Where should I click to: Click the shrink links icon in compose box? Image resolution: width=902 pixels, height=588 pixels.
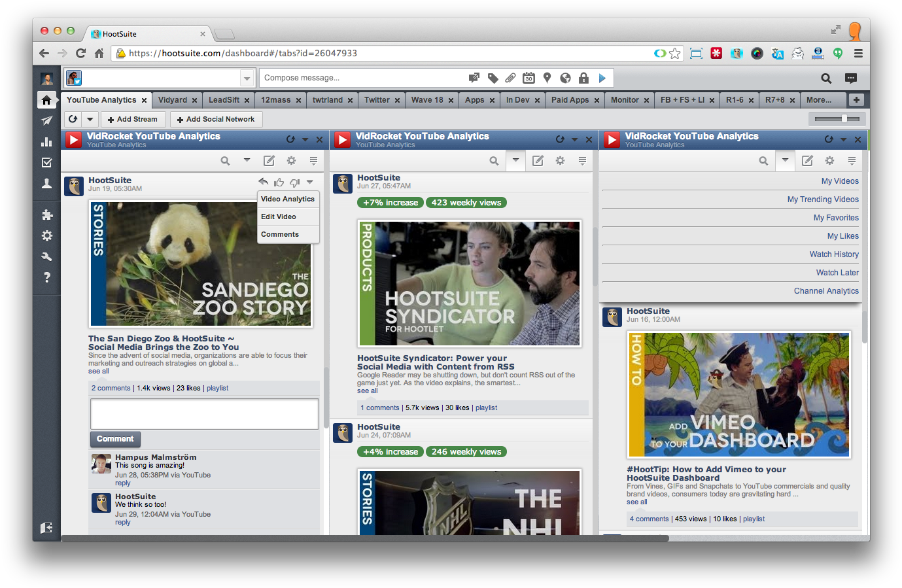pyautogui.click(x=474, y=78)
